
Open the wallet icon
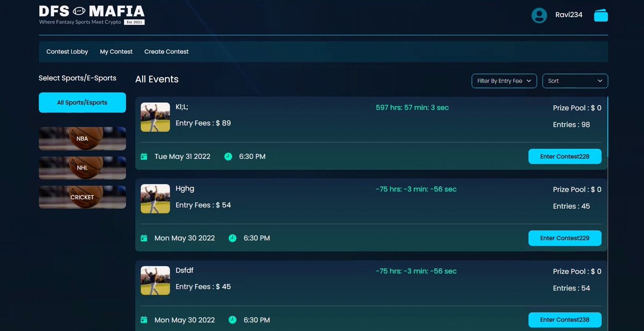coord(601,16)
